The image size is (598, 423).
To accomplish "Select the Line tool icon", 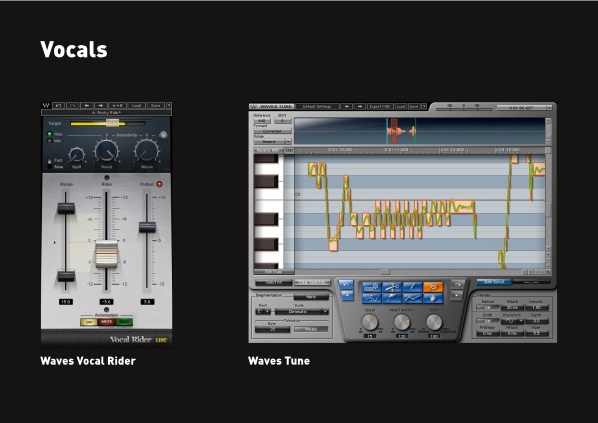I will pyautogui.click(x=413, y=298).
